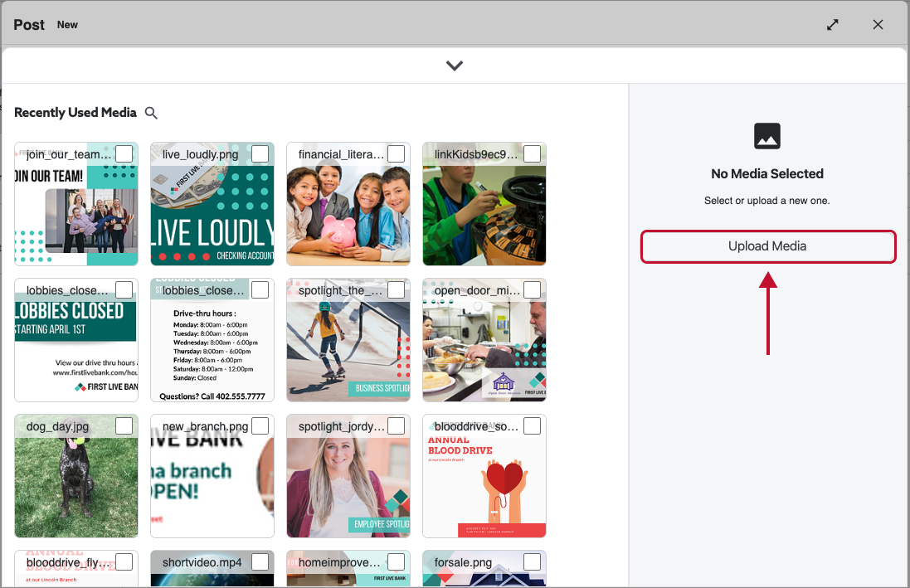This screenshot has width=910, height=588.
Task: Close the Post dialog with X
Action: [x=878, y=25]
